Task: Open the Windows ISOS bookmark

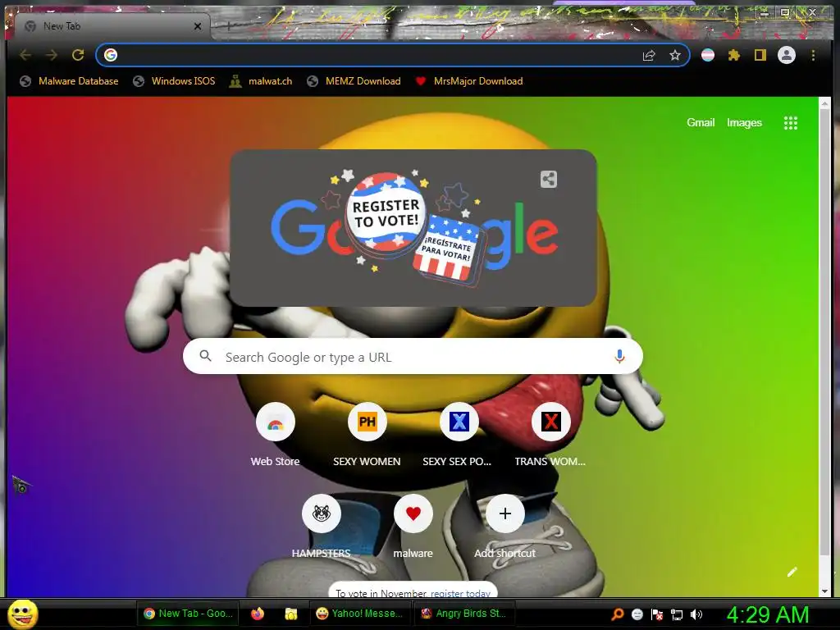Action: click(174, 81)
